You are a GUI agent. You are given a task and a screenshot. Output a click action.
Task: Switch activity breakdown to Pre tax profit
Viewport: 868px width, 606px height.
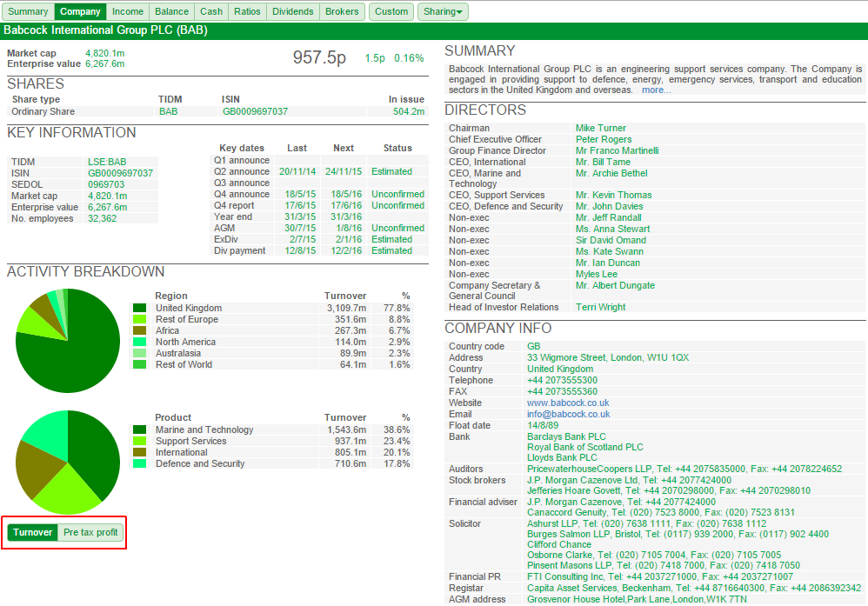90,532
